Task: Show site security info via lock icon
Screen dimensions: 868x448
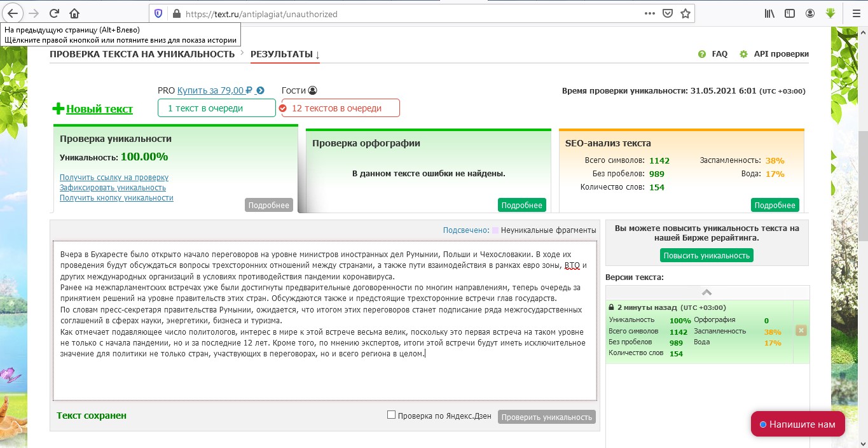Action: coord(176,13)
